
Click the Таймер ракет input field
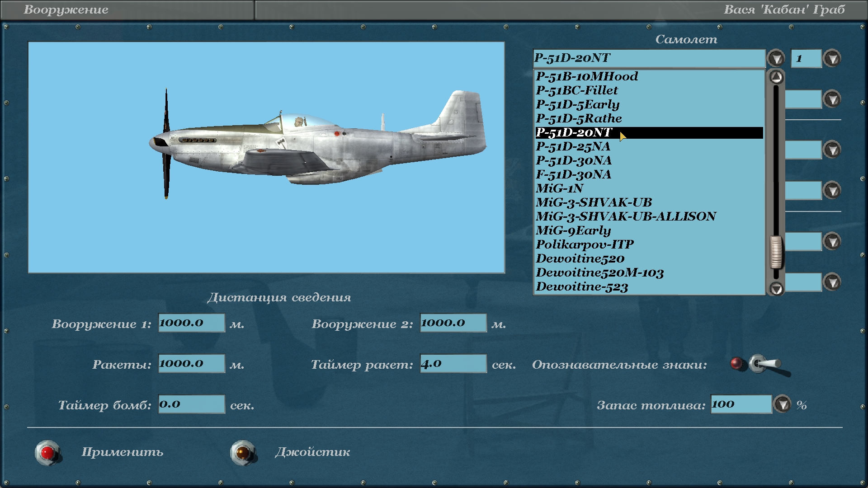pyautogui.click(x=453, y=364)
